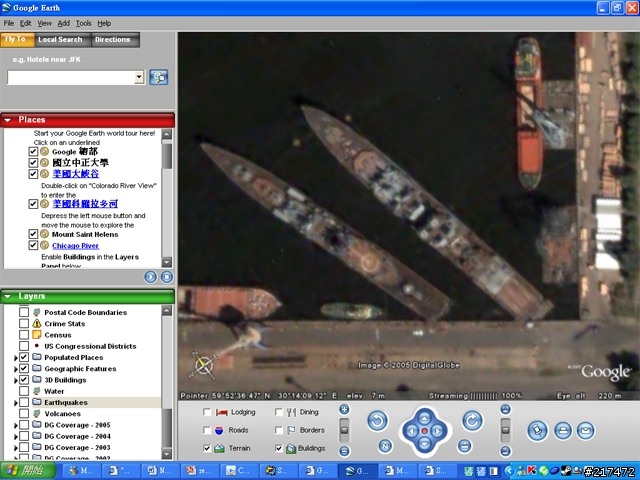640x480 pixels.
Task: Select the Fly To tab
Action: [x=16, y=40]
